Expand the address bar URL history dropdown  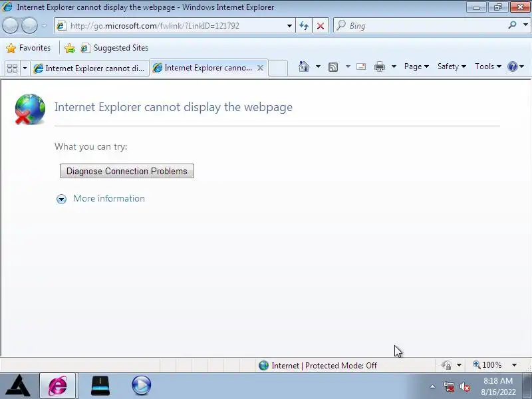click(289, 26)
